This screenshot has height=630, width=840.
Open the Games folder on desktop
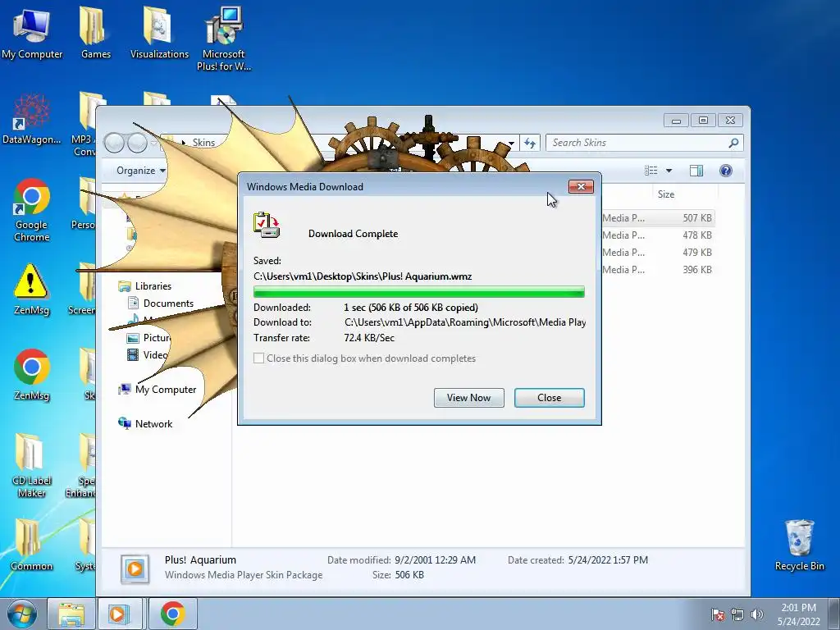(95, 33)
